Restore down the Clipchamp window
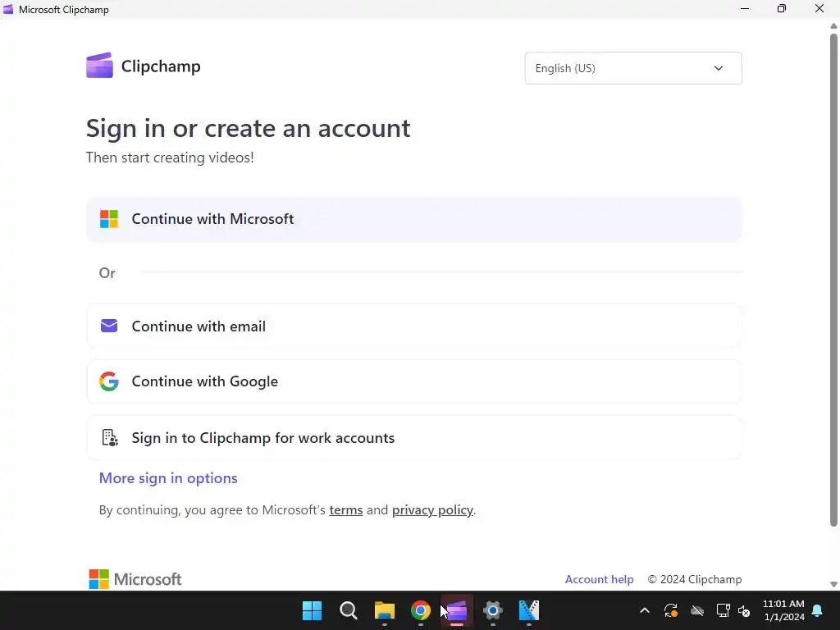 coord(782,8)
